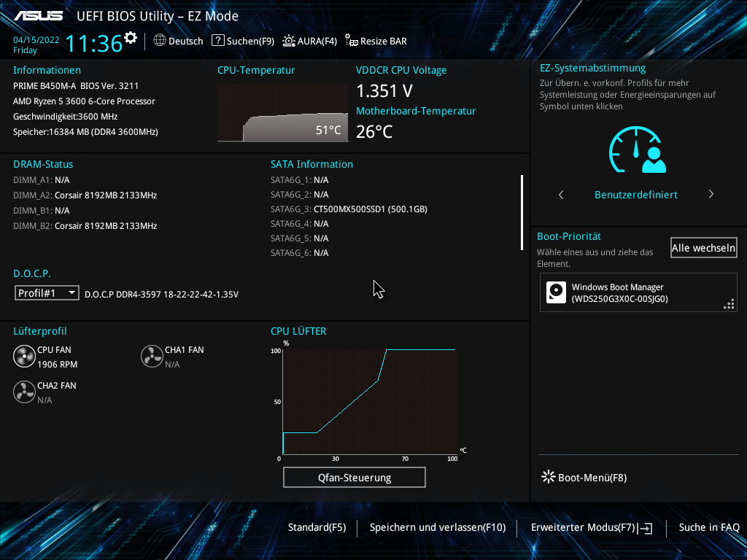Click PRIME B450M-A BIOS Ver. 3211 text
Screen dimensions: 747x560
click(76, 86)
